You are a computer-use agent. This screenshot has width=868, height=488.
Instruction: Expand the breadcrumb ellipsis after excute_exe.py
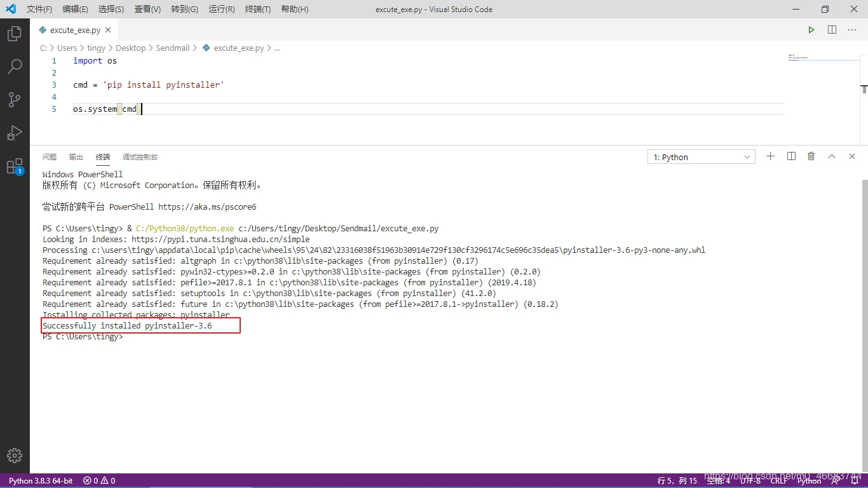(x=277, y=48)
